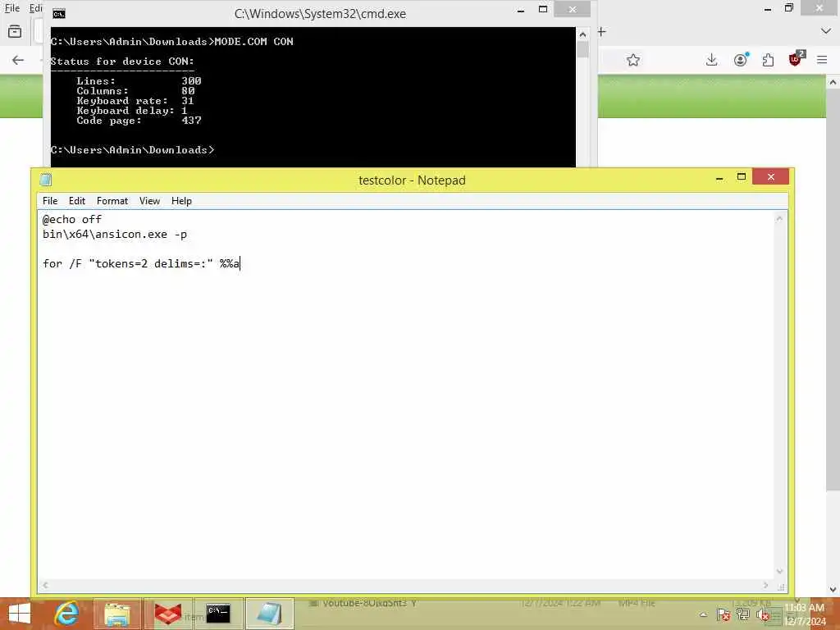Click the cmd.exe title bar icon
The width and height of the screenshot is (840, 630).
coord(59,14)
